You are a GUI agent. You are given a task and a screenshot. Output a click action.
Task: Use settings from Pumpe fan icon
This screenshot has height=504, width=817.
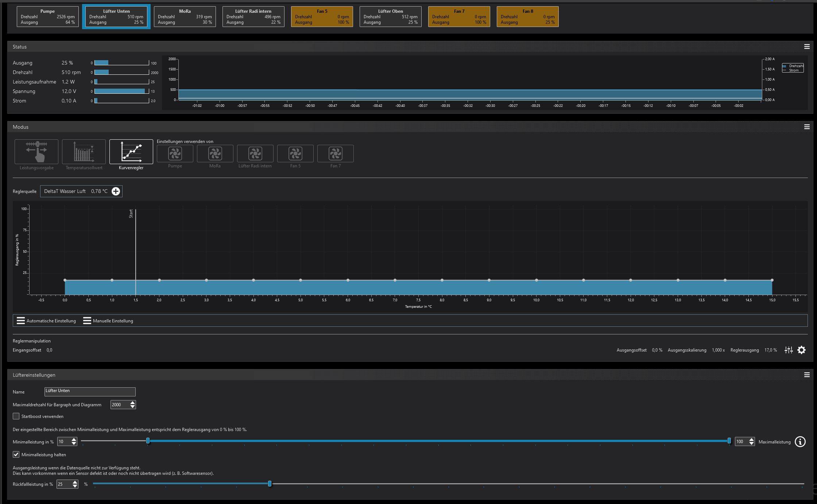pos(175,154)
